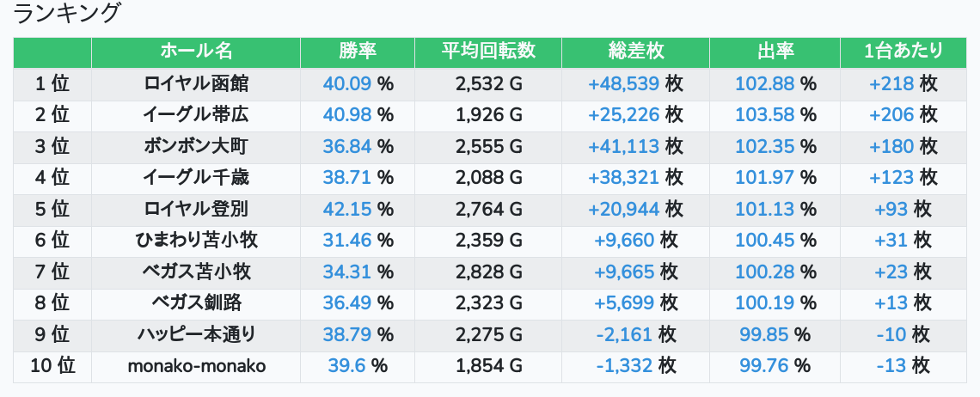
Task: Sort by the 1台あたり column header
Action: 903,52
